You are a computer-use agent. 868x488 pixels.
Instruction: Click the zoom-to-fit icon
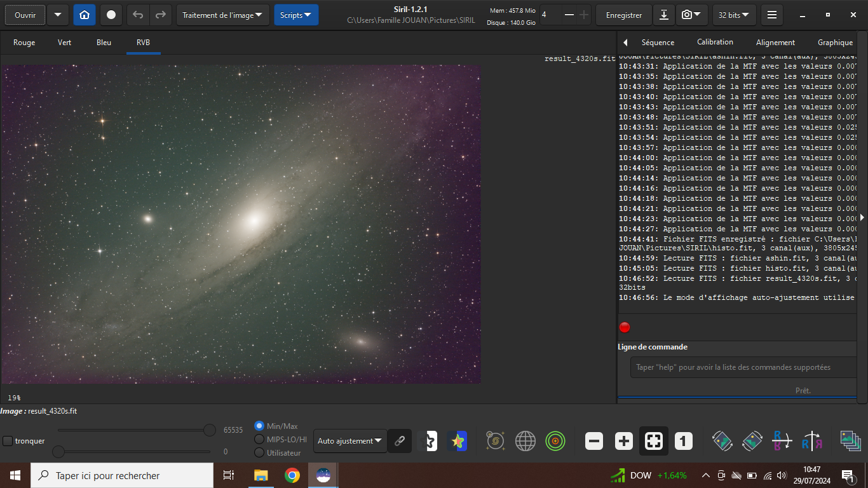coord(654,441)
